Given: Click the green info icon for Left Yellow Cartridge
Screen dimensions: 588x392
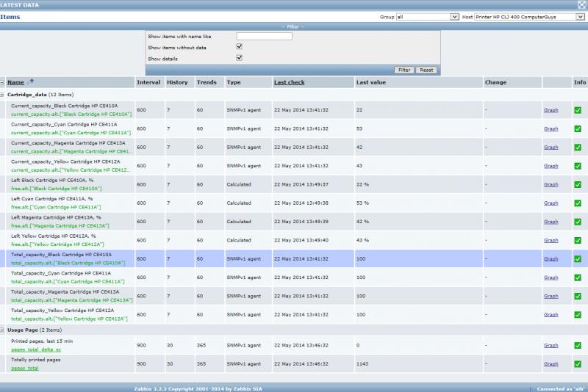Looking at the screenshot, I should coord(578,241).
